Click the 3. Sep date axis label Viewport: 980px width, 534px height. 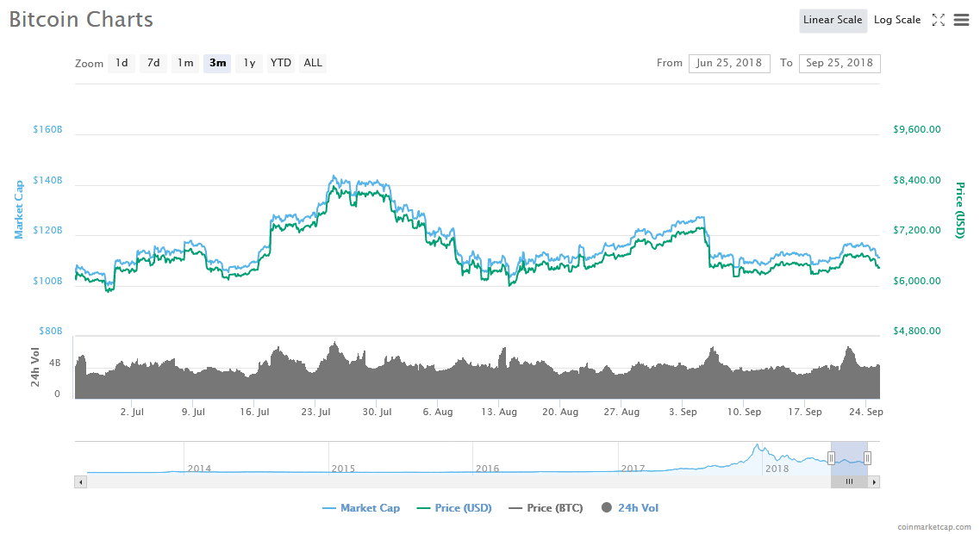[x=683, y=413]
